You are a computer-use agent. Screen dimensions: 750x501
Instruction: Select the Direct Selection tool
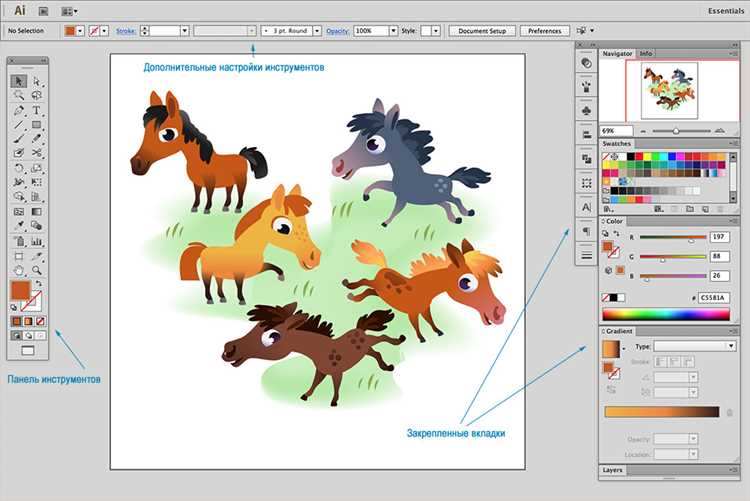point(36,81)
